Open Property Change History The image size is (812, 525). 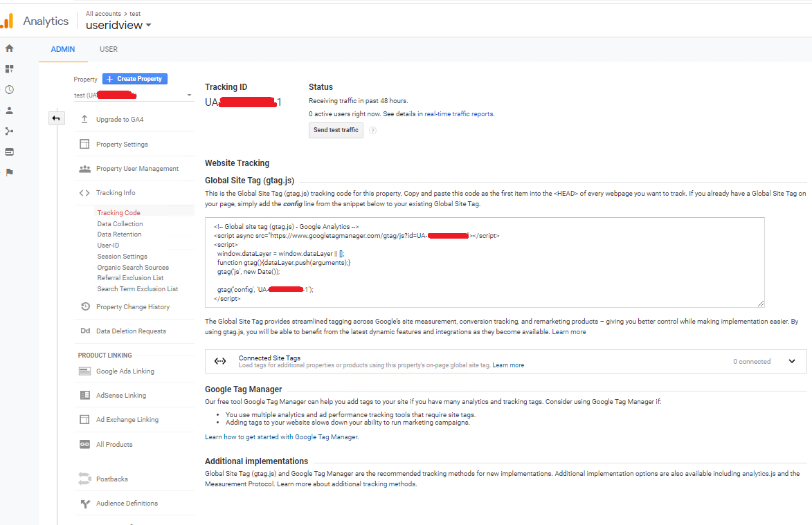tap(133, 306)
